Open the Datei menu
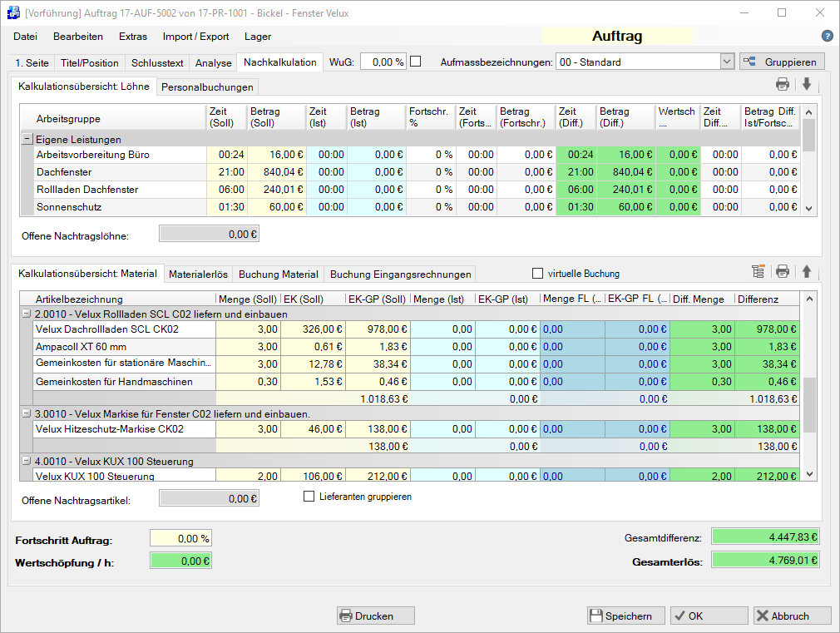The image size is (840, 633). coord(25,37)
